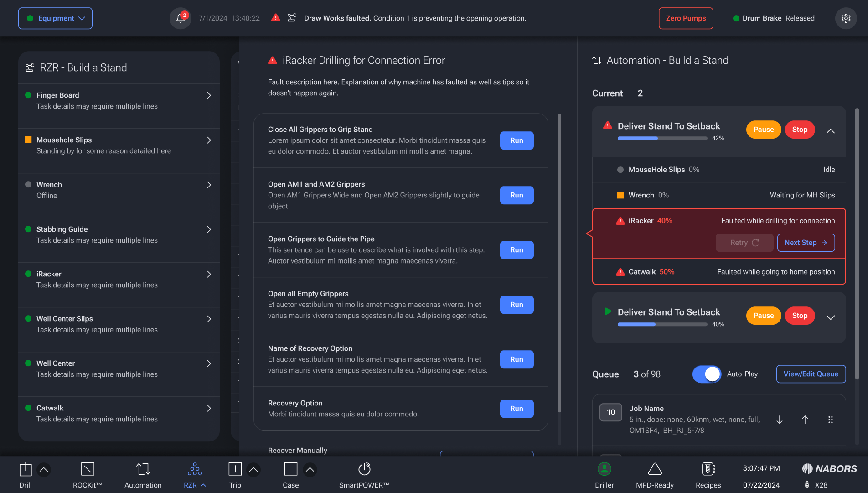This screenshot has width=868, height=493.
Task: Open MPD-Ready status icon
Action: click(x=655, y=469)
